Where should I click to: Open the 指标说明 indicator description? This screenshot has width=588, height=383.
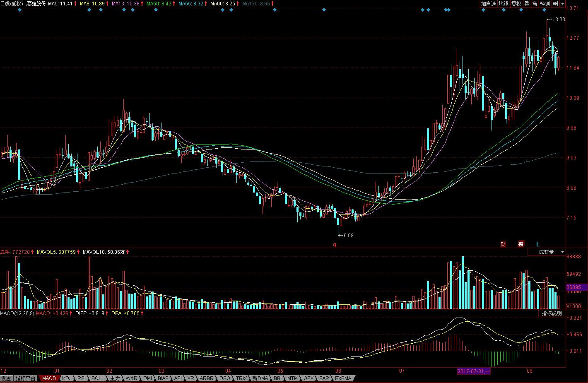(552, 313)
